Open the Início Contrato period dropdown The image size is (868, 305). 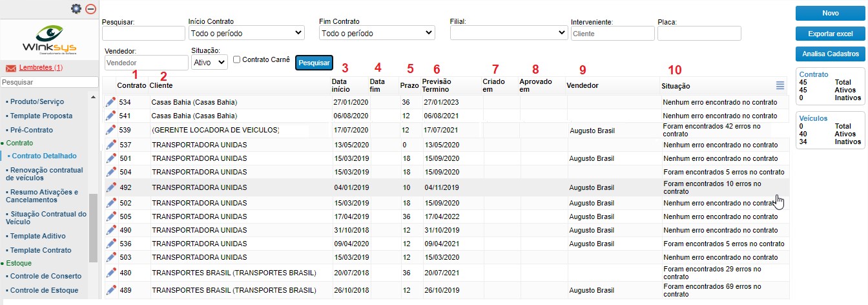[247, 33]
